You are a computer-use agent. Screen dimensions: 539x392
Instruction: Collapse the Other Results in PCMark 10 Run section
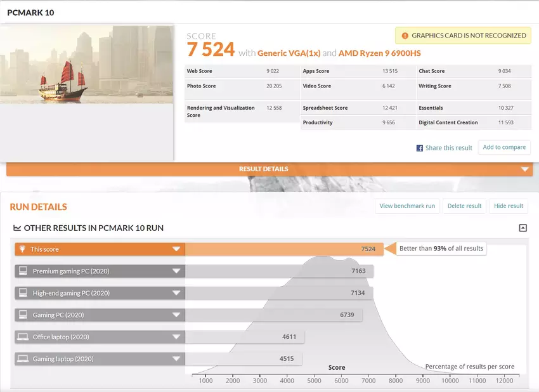coord(523,228)
